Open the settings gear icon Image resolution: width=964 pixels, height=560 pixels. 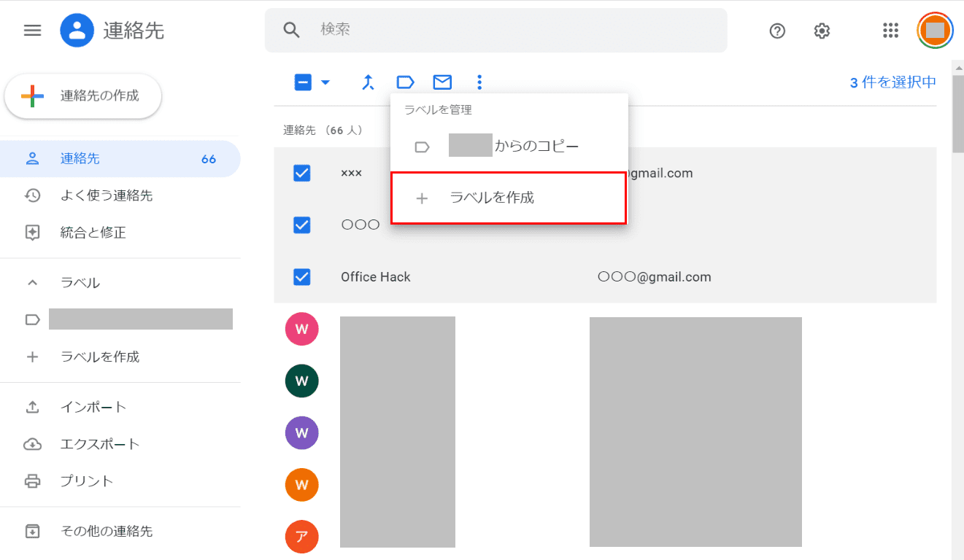coord(822,31)
